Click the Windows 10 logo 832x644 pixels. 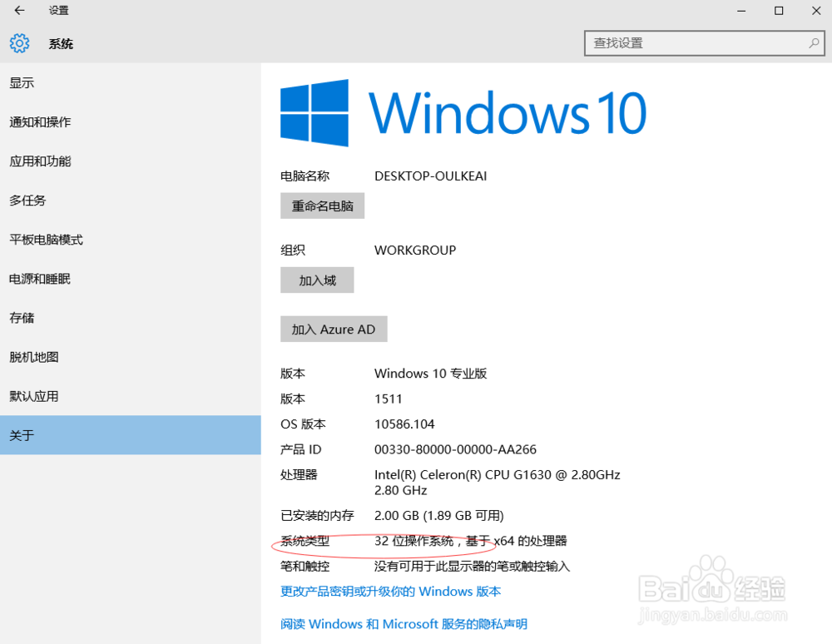click(x=463, y=112)
